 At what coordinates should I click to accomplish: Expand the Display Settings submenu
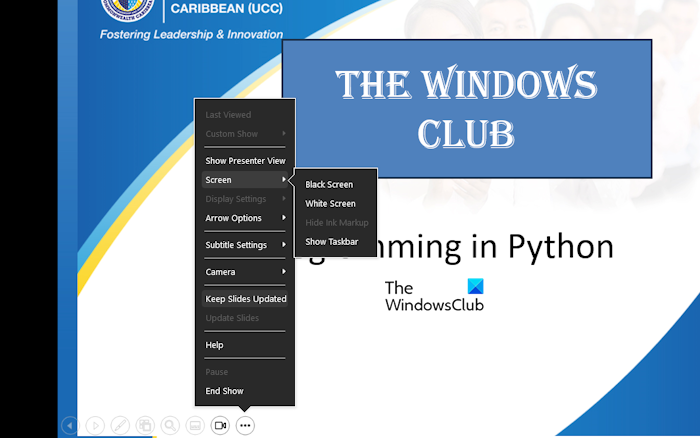click(x=245, y=199)
